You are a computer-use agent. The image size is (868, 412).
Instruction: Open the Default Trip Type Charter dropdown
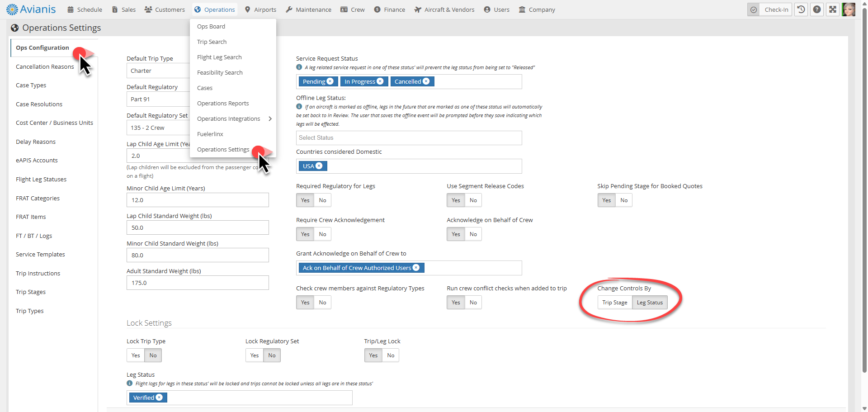pos(158,71)
